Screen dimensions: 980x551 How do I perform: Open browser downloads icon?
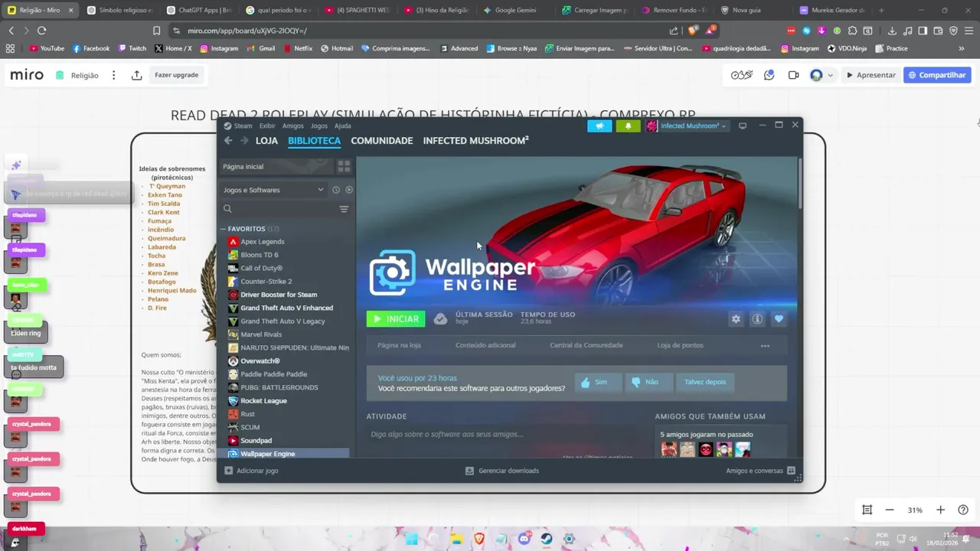(892, 31)
